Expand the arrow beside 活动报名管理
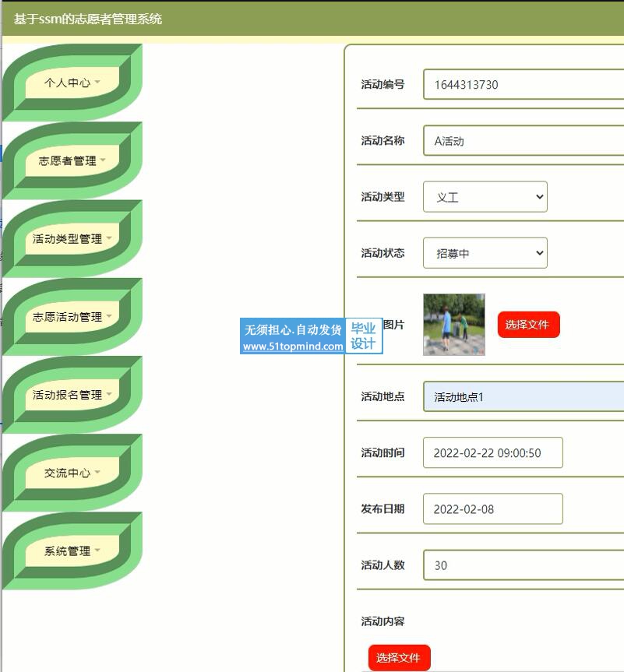The height and width of the screenshot is (672, 624). (109, 394)
